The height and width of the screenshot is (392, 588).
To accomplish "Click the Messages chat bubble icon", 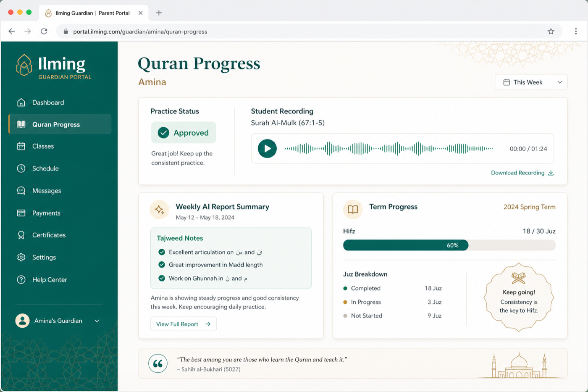I will coord(21,191).
